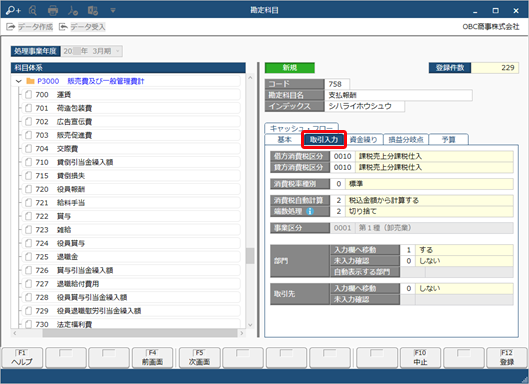Select account 701 荷造包装費
This screenshot has height=384, width=529.
[132, 108]
